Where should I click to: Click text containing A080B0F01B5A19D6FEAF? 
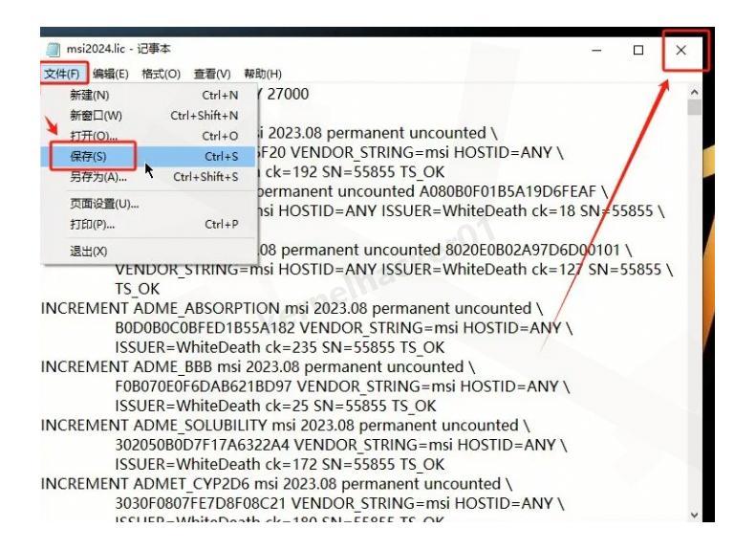click(432, 191)
